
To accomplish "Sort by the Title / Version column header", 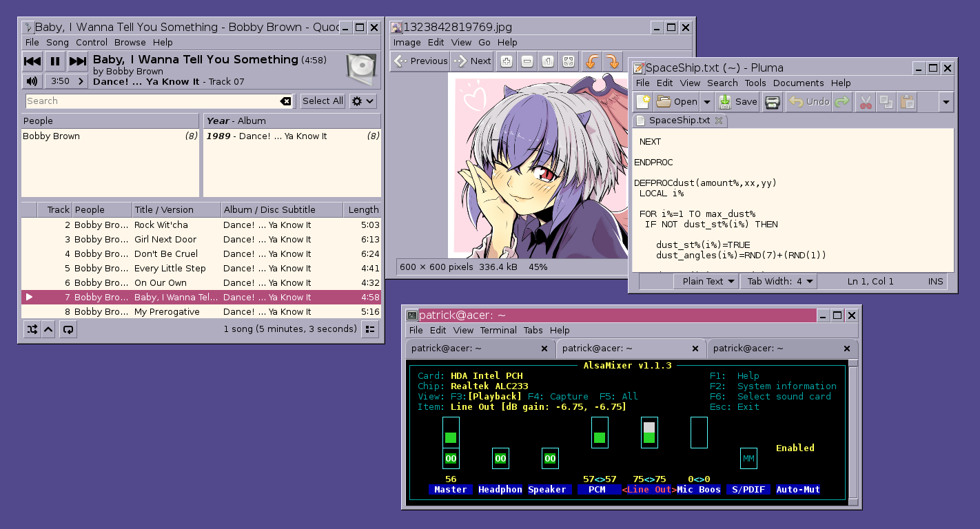I will pyautogui.click(x=176, y=210).
